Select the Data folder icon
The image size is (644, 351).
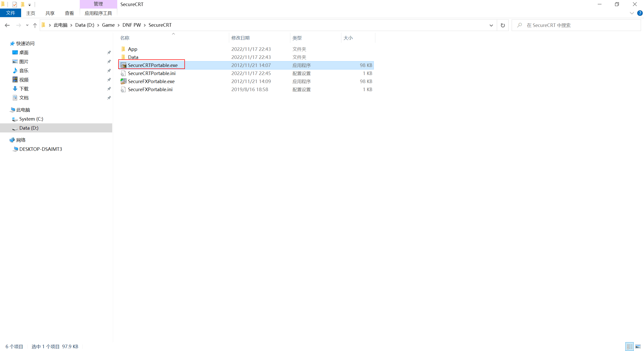tap(123, 57)
